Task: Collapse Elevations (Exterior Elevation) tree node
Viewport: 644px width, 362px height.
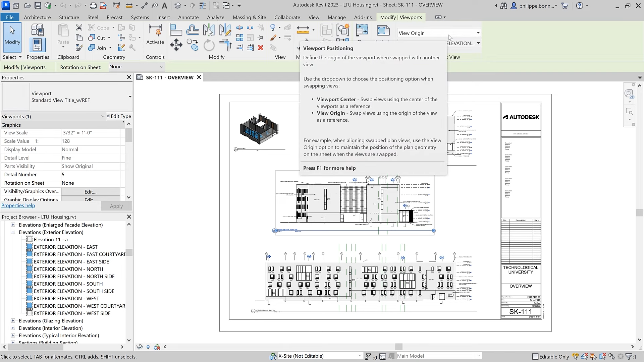Action: click(13, 232)
